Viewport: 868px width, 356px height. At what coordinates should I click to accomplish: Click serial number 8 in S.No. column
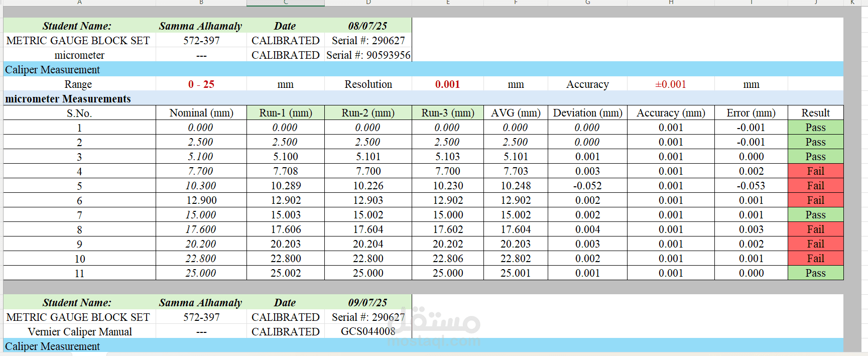(79, 229)
